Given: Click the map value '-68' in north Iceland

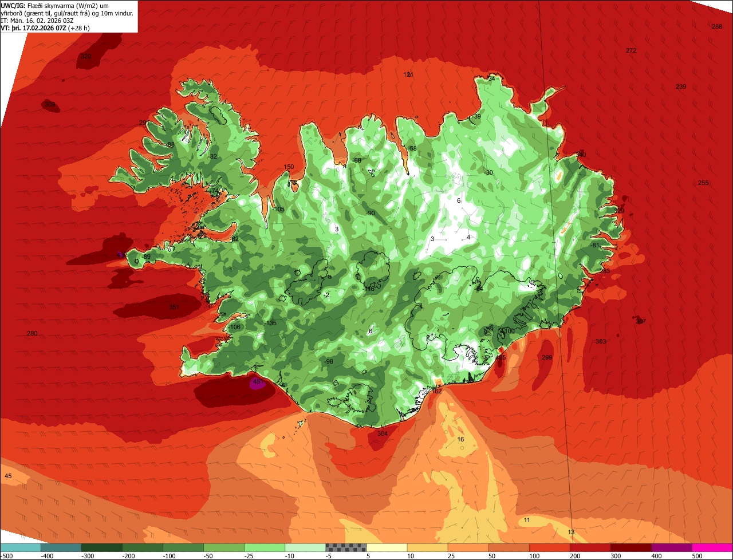Looking at the screenshot, I should click(x=357, y=160).
